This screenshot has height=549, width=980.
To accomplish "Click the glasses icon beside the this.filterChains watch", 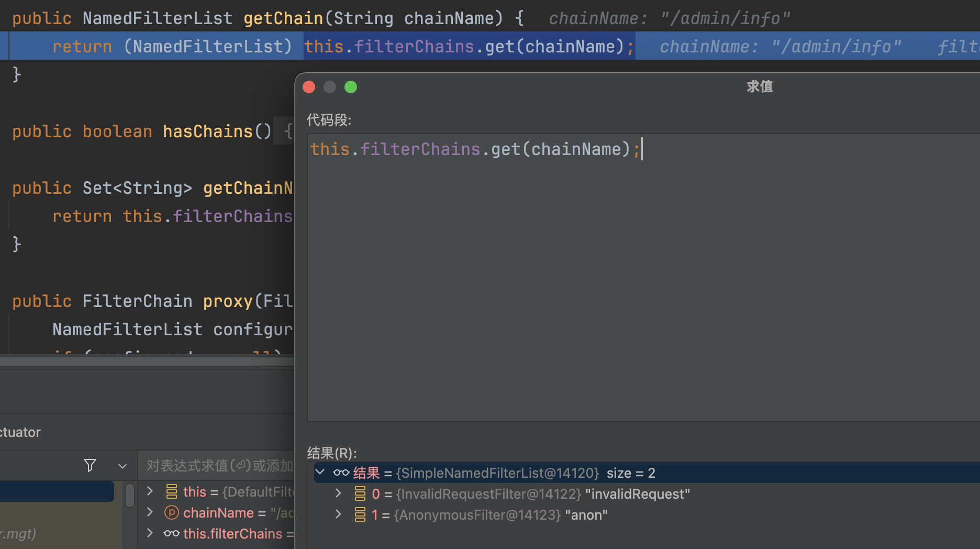I will click(x=172, y=533).
